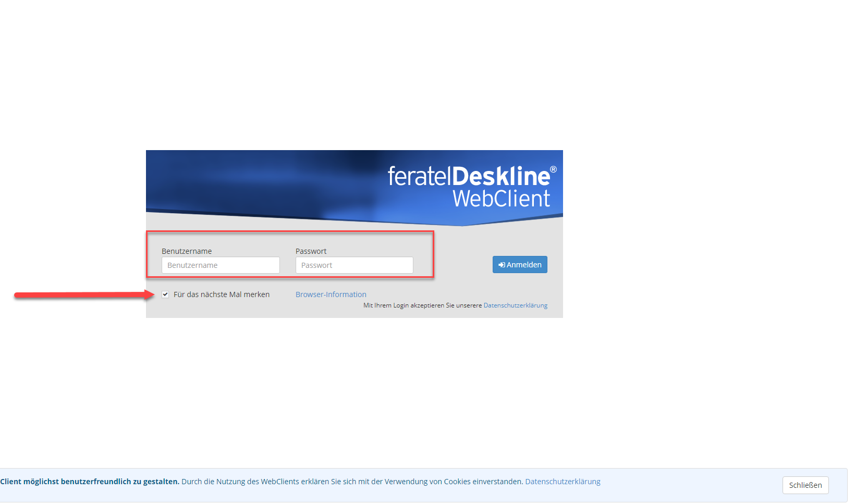Click the Anmelden login button

click(520, 265)
